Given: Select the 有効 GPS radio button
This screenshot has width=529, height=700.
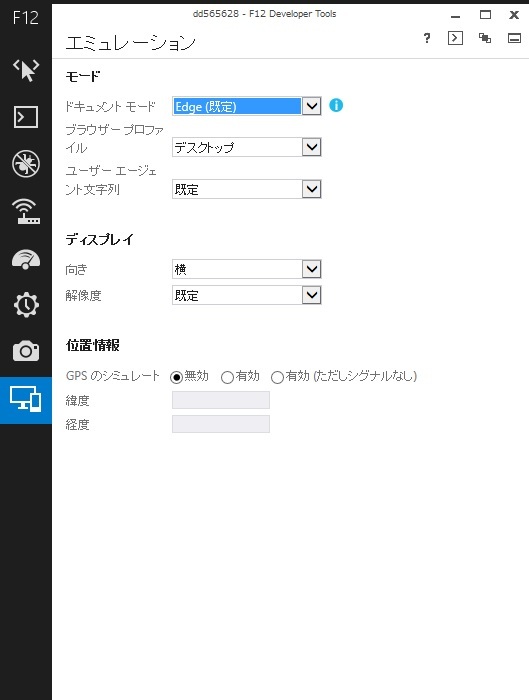Looking at the screenshot, I should (x=227, y=377).
